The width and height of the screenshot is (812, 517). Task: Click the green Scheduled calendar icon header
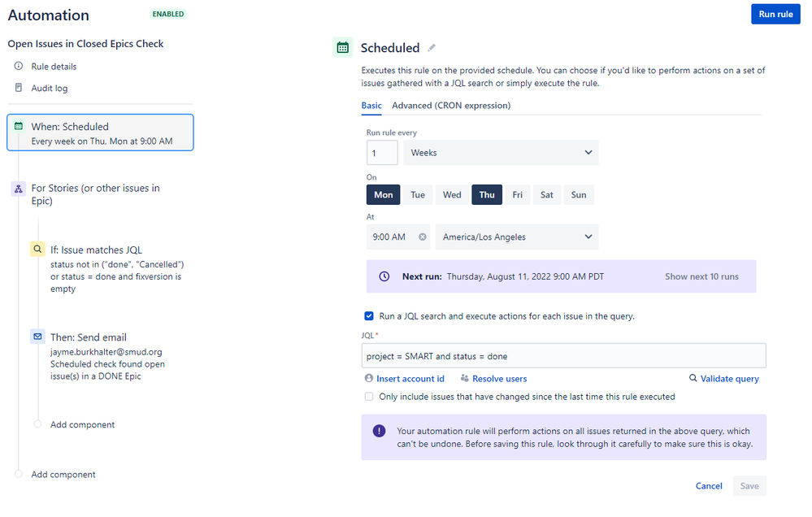(343, 48)
